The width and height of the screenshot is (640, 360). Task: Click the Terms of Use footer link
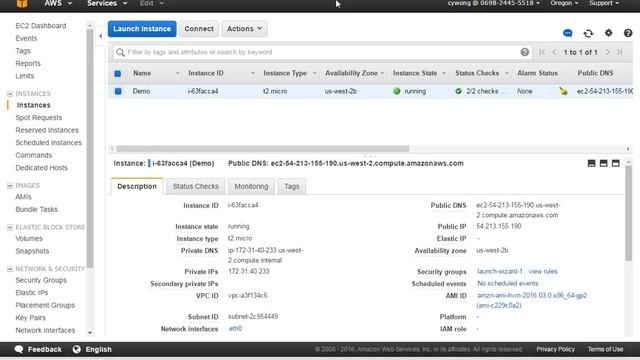click(x=605, y=349)
